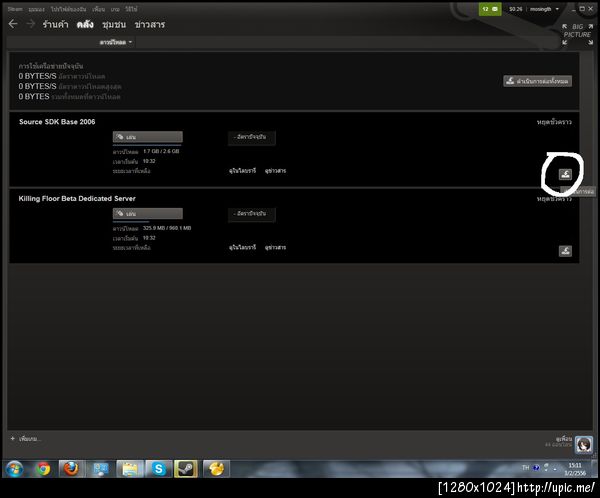The width and height of the screenshot is (600, 498).
Task: Click the 1.7 GB / 2.6 GB download size
Action: (x=161, y=151)
